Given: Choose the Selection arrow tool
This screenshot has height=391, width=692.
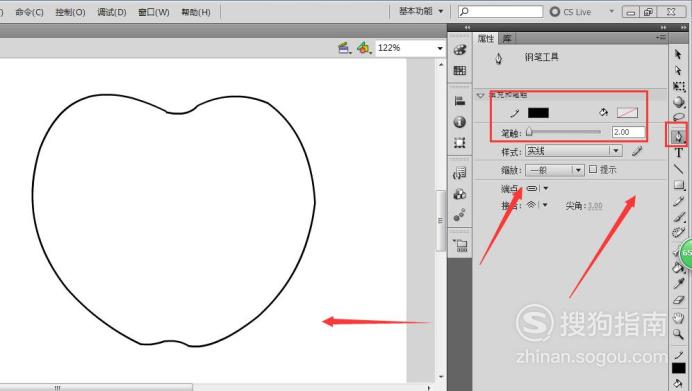Looking at the screenshot, I should pyautogui.click(x=678, y=54).
